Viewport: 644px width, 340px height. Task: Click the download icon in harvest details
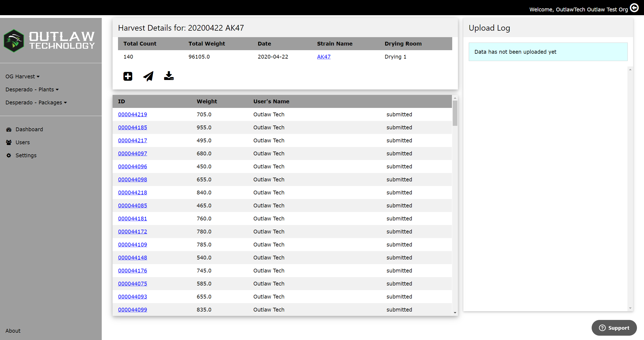click(x=169, y=76)
